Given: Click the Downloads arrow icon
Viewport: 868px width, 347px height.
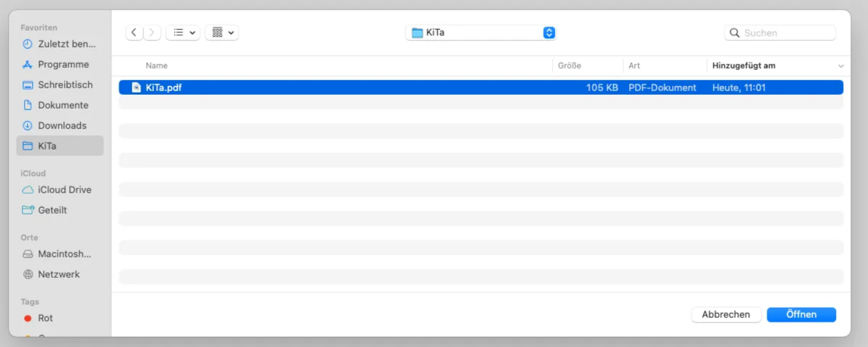Looking at the screenshot, I should coord(28,126).
